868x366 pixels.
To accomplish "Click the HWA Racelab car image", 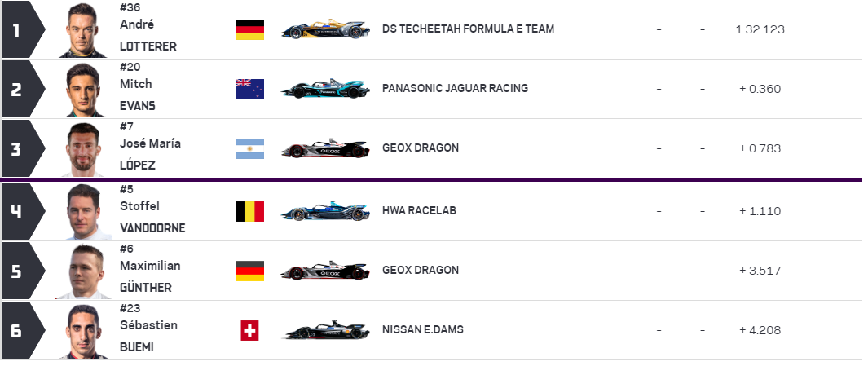I will 324,211.
